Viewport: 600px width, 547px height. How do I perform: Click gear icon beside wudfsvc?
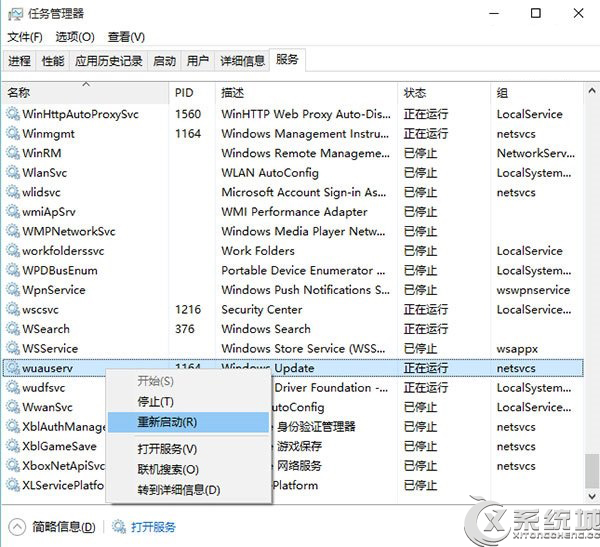[x=13, y=387]
